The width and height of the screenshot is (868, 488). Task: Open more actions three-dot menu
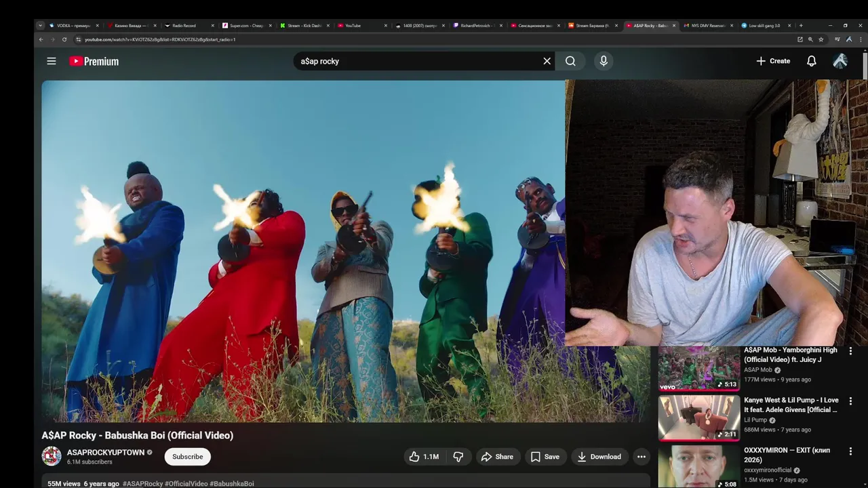pos(641,457)
